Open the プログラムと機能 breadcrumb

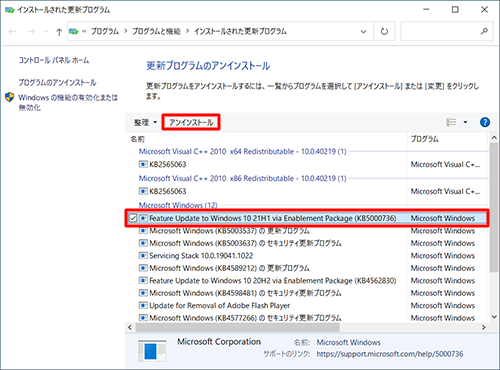click(156, 31)
